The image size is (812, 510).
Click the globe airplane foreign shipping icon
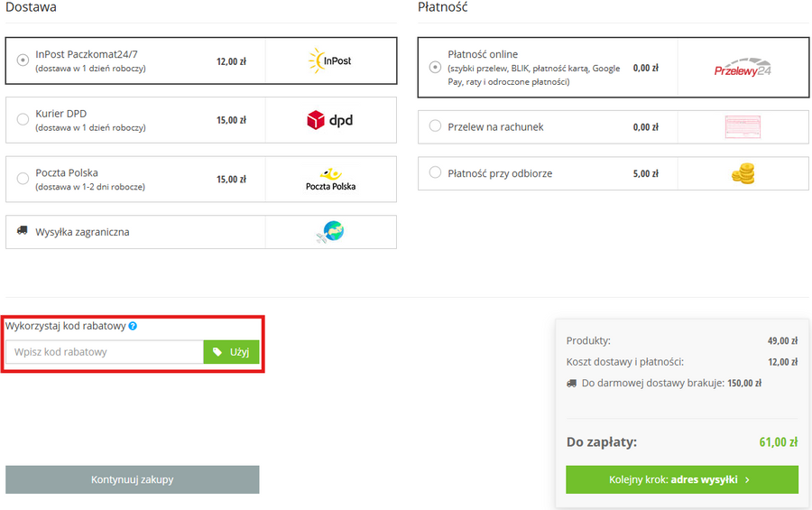(330, 232)
